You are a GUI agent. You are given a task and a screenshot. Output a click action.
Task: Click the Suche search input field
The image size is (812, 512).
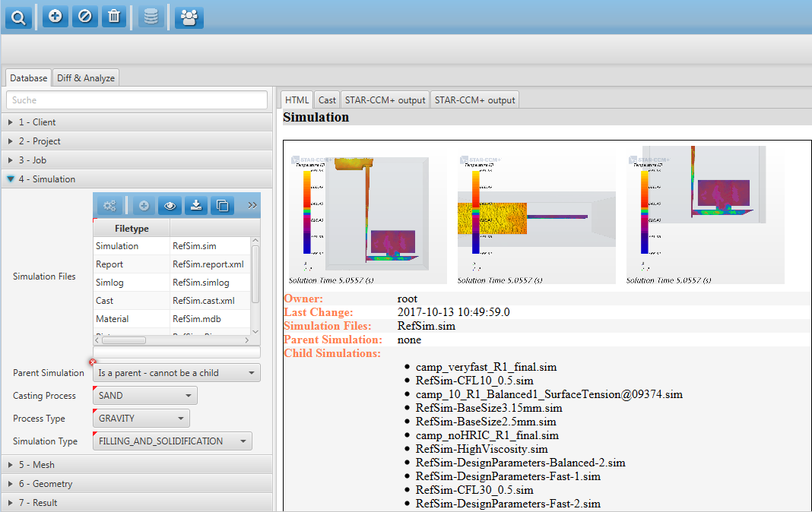(137, 100)
